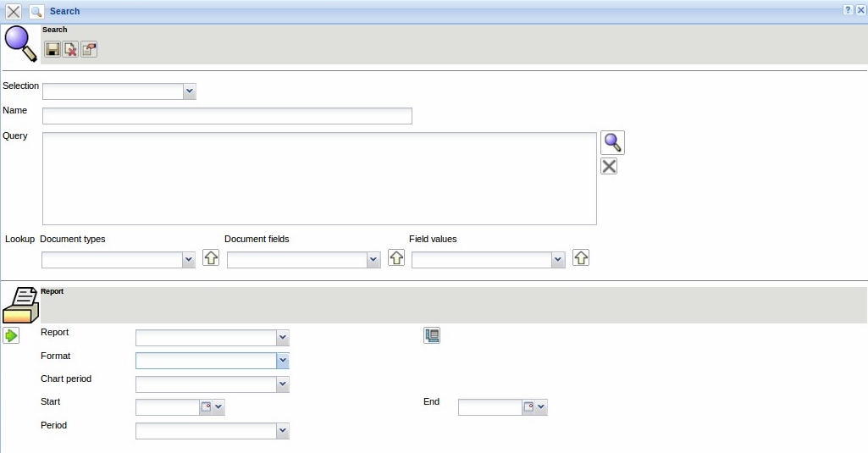Click the up arrow beside Field values
The height and width of the screenshot is (453, 868).
tap(580, 258)
